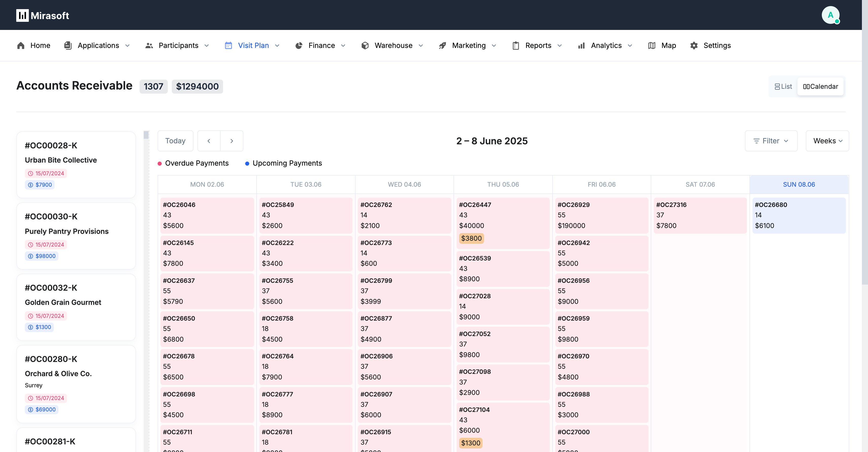Click the Today button

point(175,141)
